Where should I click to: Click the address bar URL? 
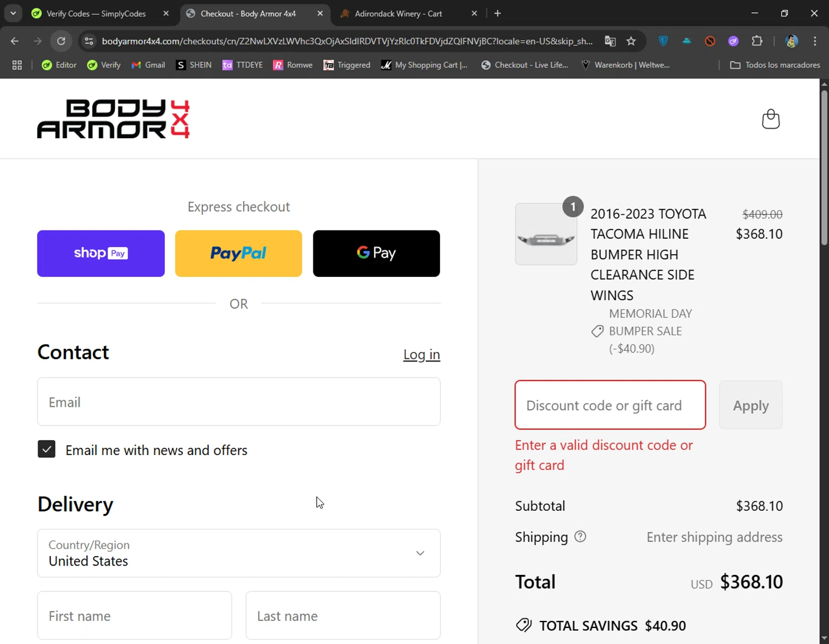(347, 41)
